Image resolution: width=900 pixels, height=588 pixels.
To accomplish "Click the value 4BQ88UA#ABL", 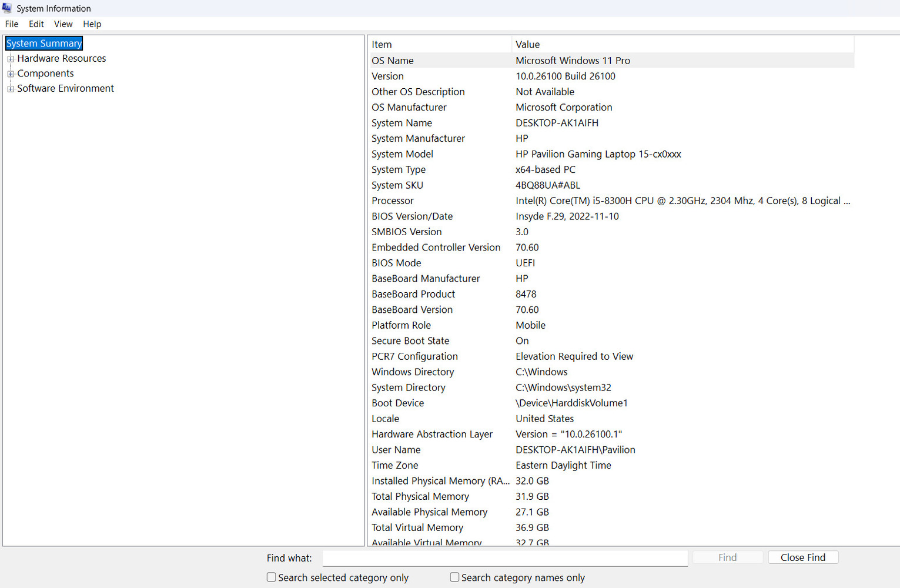I will click(x=548, y=185).
